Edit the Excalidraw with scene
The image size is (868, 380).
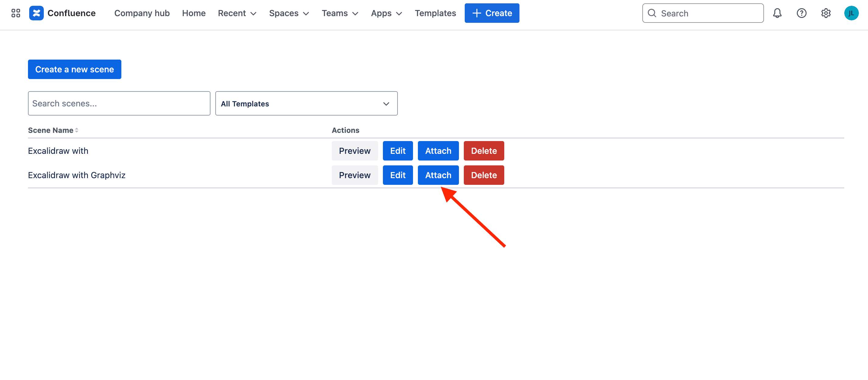point(398,151)
